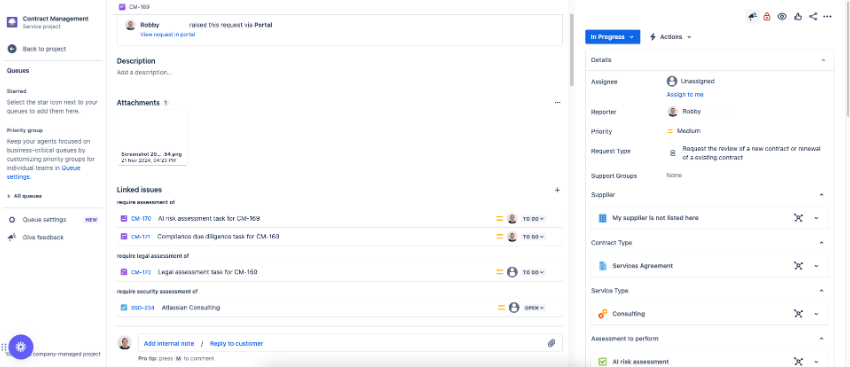Click the Services Agreement document icon
Viewport: 850px width, 367px height.
tap(602, 266)
